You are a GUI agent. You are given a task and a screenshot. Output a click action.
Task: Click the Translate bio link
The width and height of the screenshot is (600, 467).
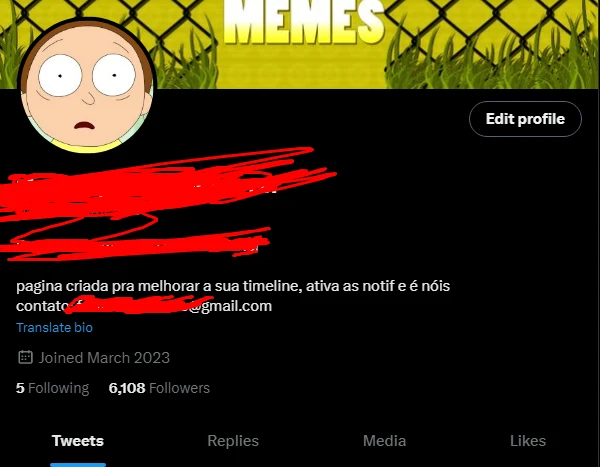pos(54,328)
